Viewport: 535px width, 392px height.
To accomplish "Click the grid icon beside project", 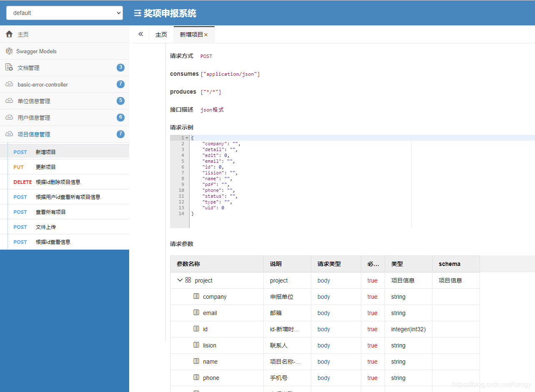I will point(188,280).
